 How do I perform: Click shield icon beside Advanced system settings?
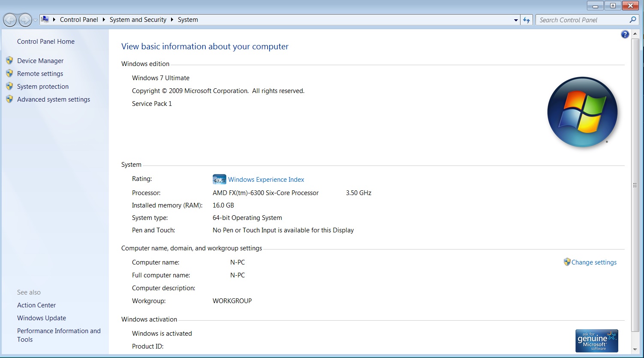pyautogui.click(x=9, y=99)
